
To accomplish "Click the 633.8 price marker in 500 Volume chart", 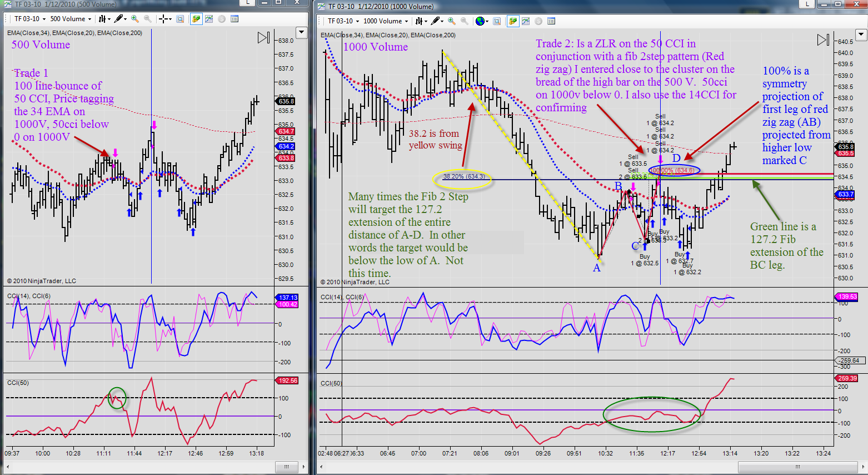I will coord(286,158).
